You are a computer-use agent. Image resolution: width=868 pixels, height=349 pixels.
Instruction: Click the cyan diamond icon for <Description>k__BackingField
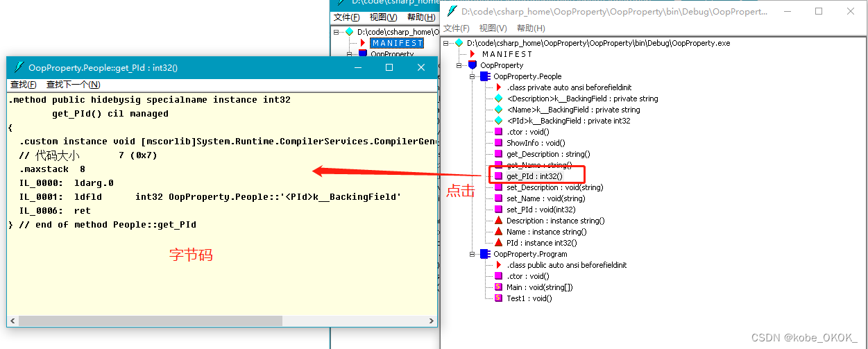click(498, 99)
